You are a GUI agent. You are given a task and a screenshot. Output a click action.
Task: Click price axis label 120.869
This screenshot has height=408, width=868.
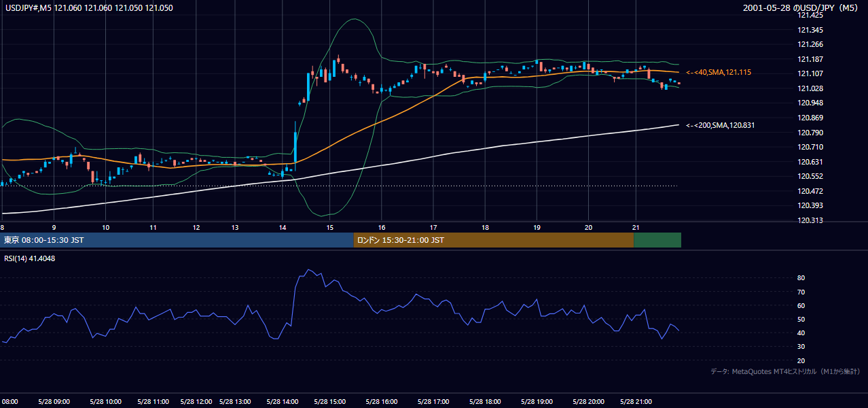pyautogui.click(x=810, y=118)
